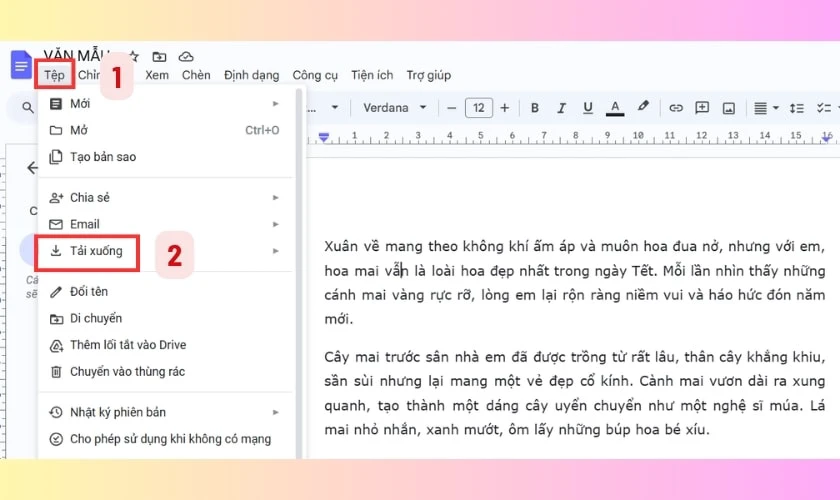The width and height of the screenshot is (840, 500).
Task: Open the Tải xuống submenu
Action: [x=166, y=251]
